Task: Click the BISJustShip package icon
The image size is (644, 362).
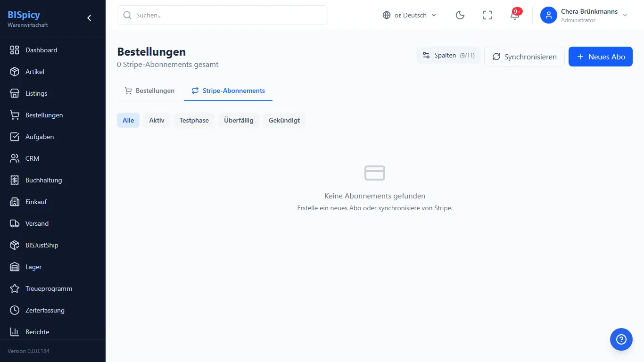Action: click(15, 245)
